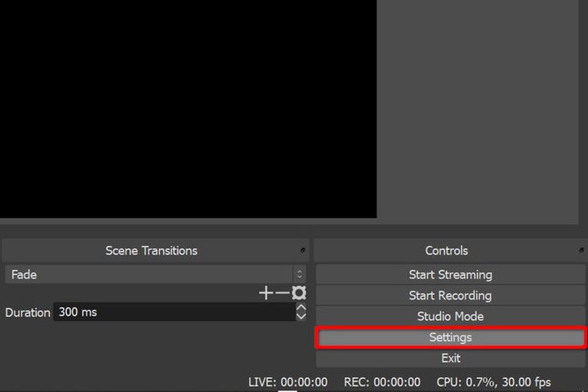
Task: Undock the Controls panel
Action: coord(581,251)
